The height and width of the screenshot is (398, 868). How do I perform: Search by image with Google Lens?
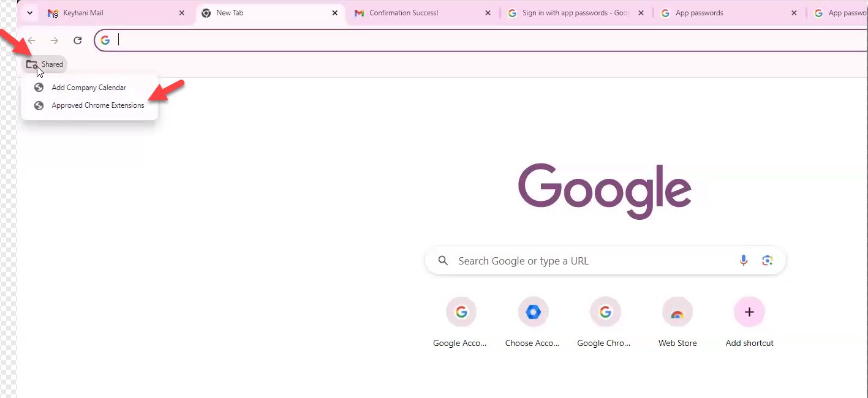tap(767, 261)
